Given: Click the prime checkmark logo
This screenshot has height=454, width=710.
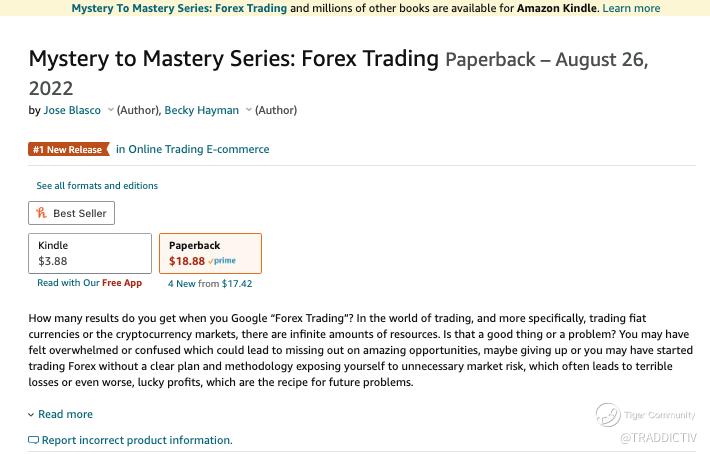Looking at the screenshot, I should [x=222, y=261].
